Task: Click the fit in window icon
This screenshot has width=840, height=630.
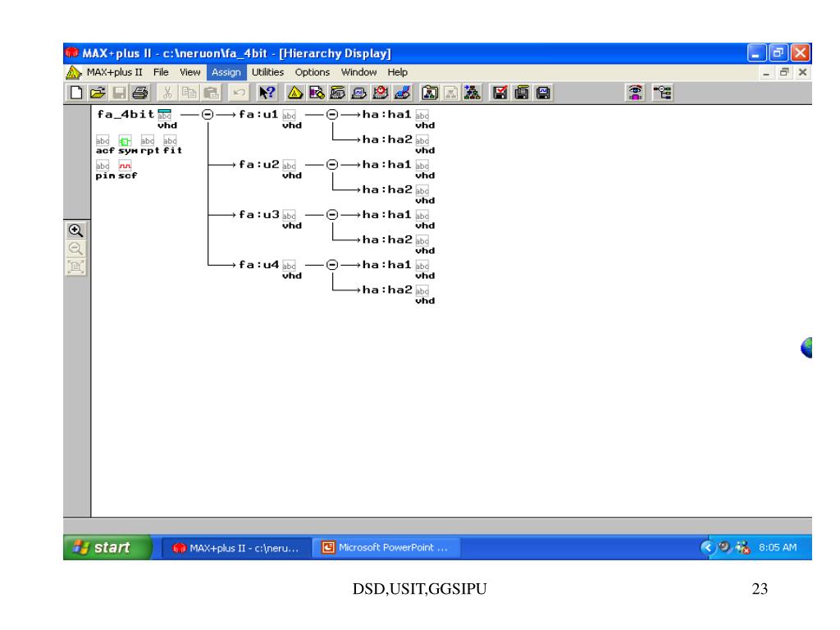Action: coord(75,267)
